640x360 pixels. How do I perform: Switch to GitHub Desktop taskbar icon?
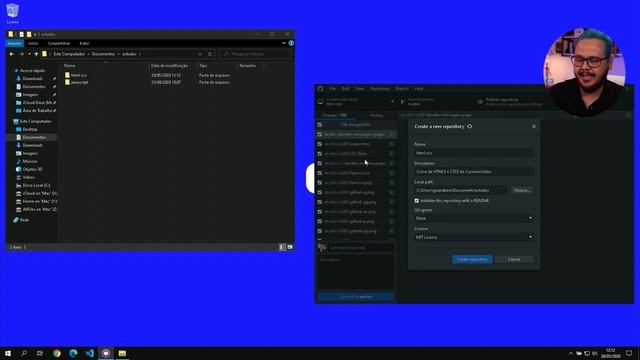tap(106, 353)
